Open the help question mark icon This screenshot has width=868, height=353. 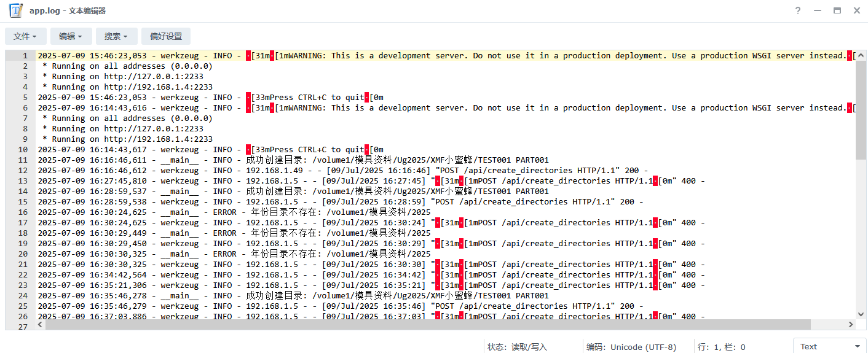coord(798,10)
